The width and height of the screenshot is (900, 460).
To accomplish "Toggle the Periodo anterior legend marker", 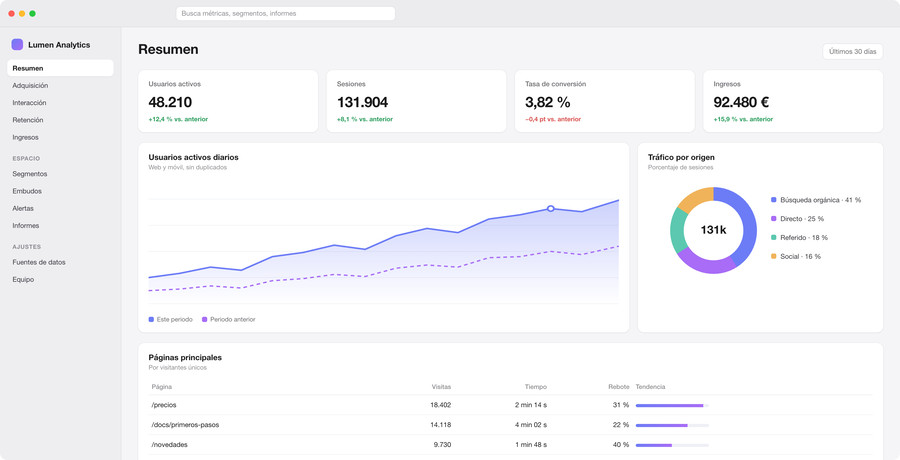I will point(204,319).
